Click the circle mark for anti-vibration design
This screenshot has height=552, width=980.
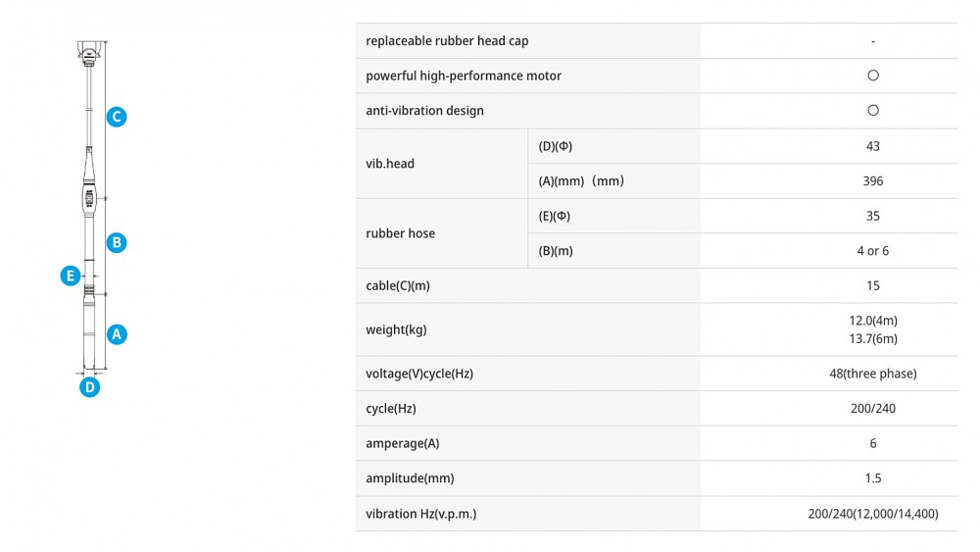873,111
